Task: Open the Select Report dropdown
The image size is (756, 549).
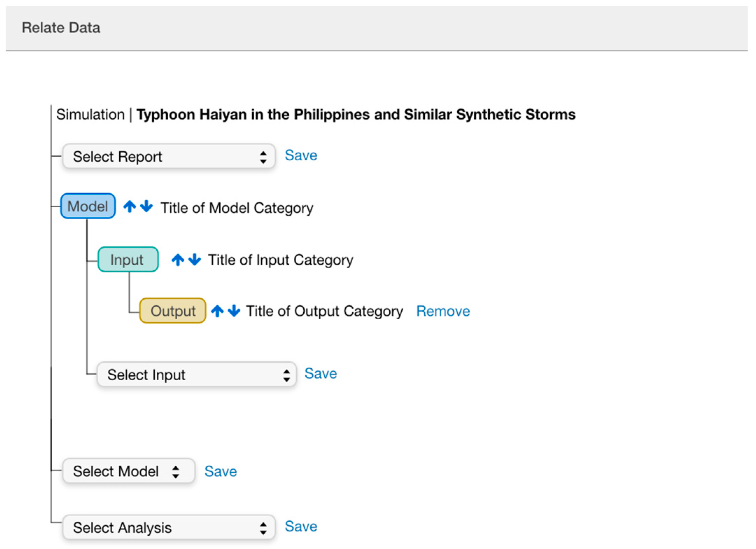Action: click(169, 157)
